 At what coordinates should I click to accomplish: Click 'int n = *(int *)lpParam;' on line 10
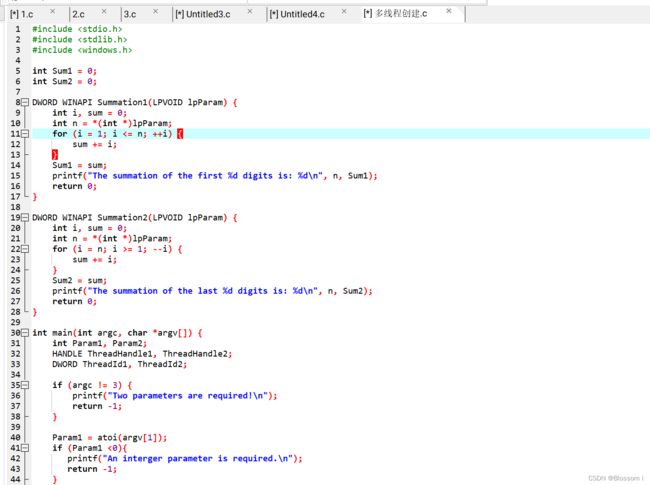pyautogui.click(x=112, y=123)
